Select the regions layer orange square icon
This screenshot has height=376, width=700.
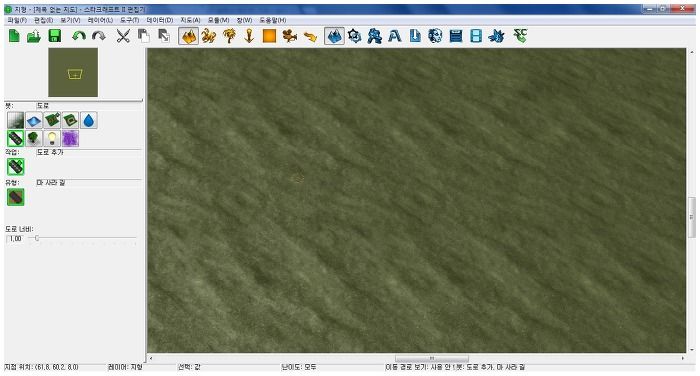pos(269,36)
